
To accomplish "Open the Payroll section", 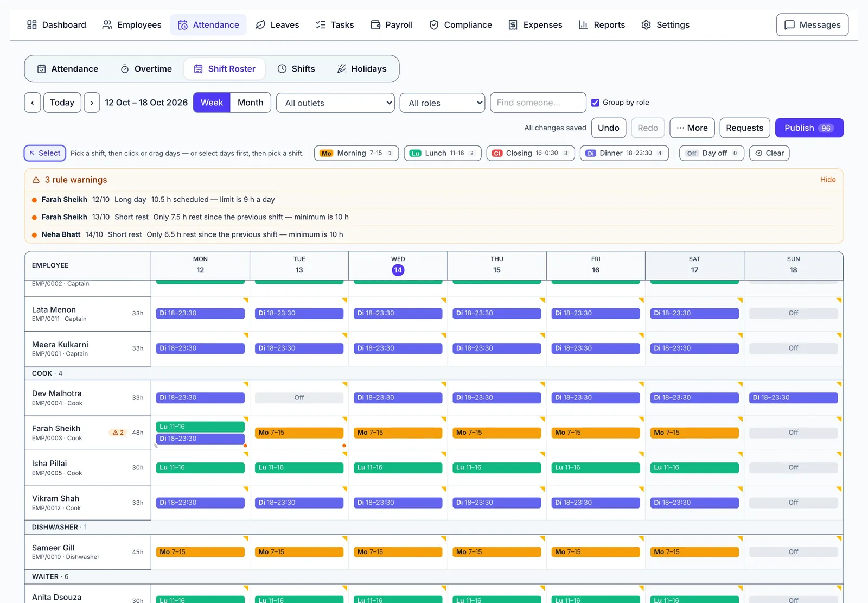I will [x=391, y=25].
